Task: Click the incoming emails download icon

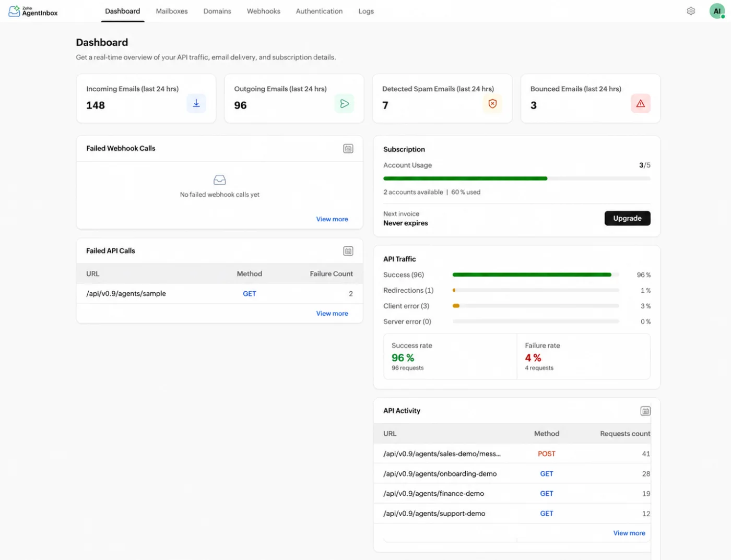Action: pos(196,103)
